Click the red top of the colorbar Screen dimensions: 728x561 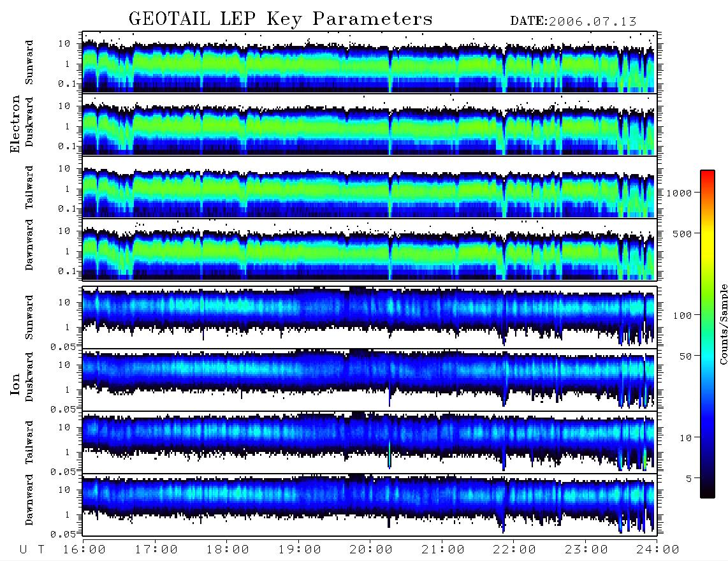point(708,174)
